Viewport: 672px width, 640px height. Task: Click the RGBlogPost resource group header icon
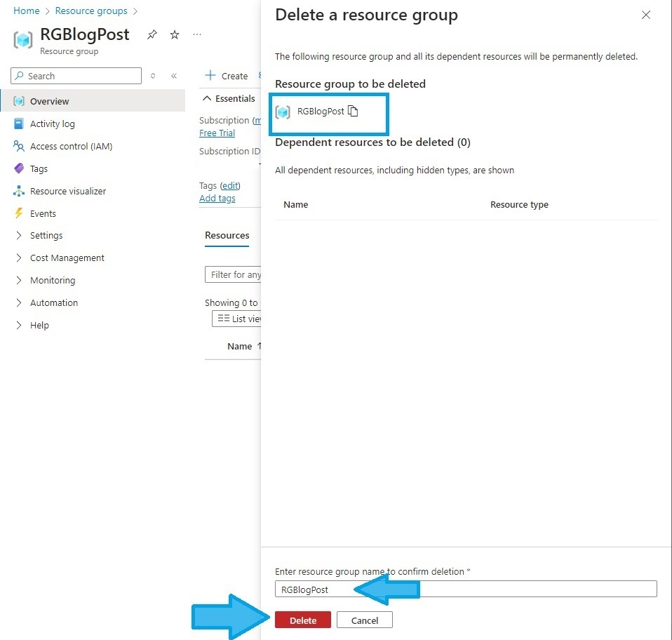click(x=23, y=40)
